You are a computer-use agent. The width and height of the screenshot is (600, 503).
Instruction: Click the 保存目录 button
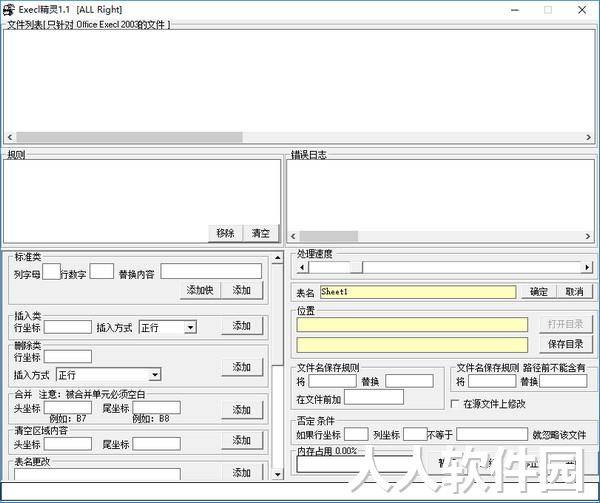tap(566, 344)
